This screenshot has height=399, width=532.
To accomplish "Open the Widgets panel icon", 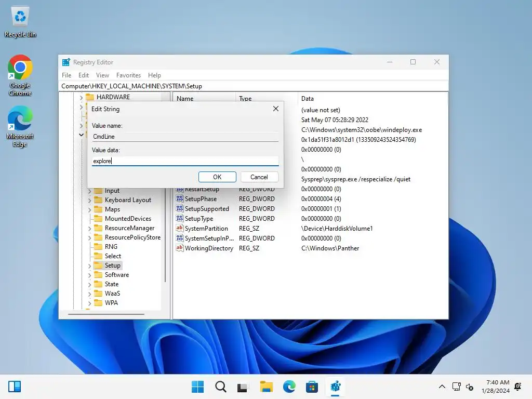I will [15, 387].
